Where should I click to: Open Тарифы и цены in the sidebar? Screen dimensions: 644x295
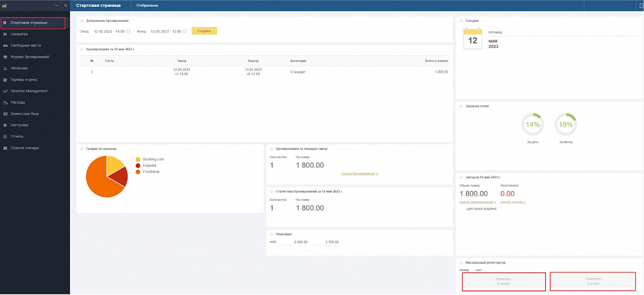click(24, 80)
